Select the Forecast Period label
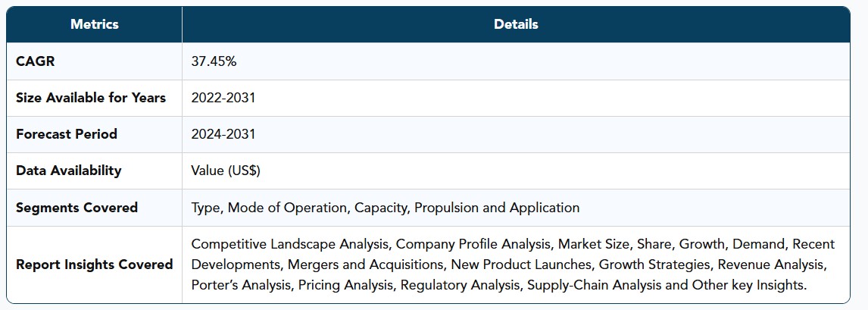Viewport: 868px width, 310px height. pos(67,134)
